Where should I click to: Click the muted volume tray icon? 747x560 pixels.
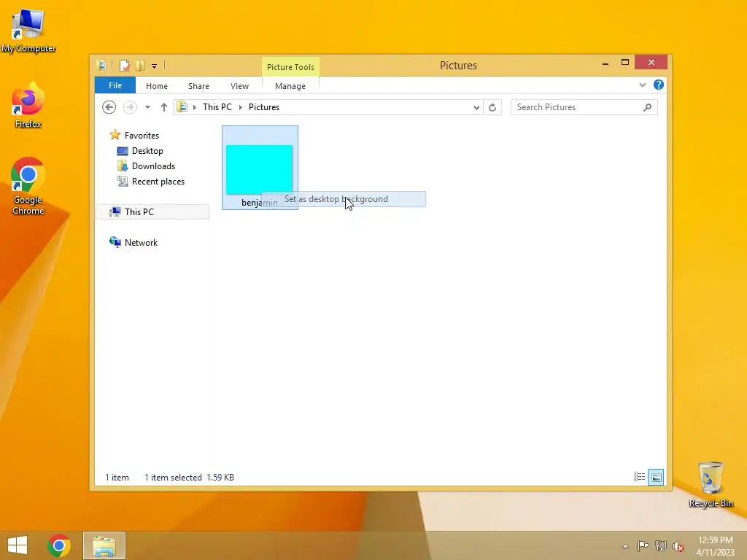(x=678, y=545)
